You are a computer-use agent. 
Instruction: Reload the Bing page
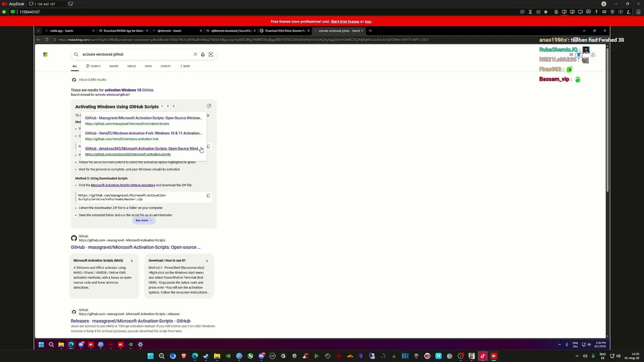point(47,40)
